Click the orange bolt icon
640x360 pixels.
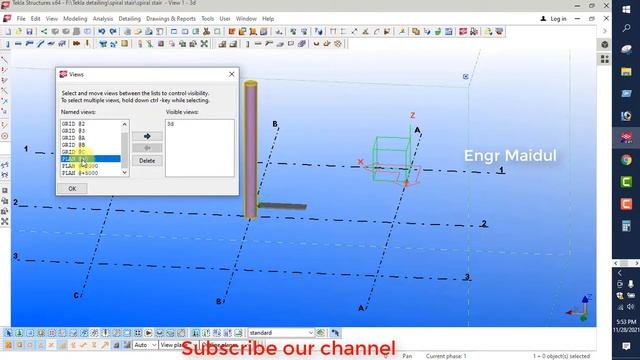(76, 44)
